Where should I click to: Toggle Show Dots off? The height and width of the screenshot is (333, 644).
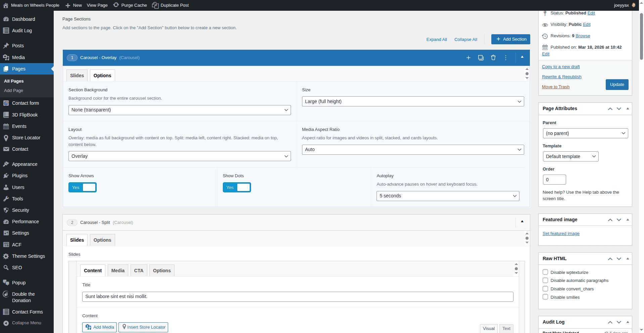(x=237, y=187)
